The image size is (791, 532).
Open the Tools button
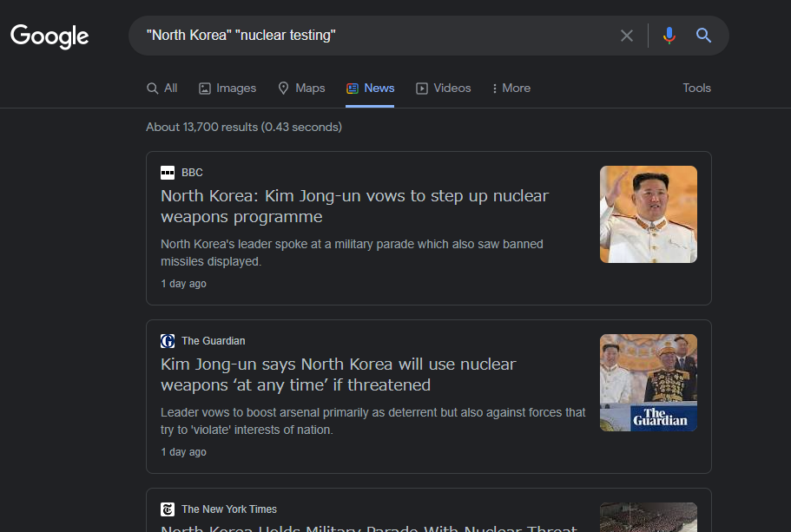coord(696,88)
